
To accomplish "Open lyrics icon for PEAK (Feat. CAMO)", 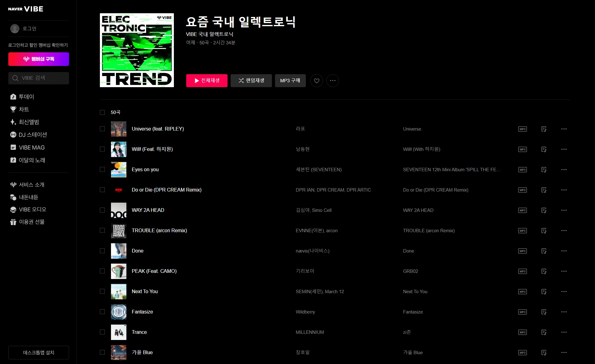I will [x=544, y=271].
